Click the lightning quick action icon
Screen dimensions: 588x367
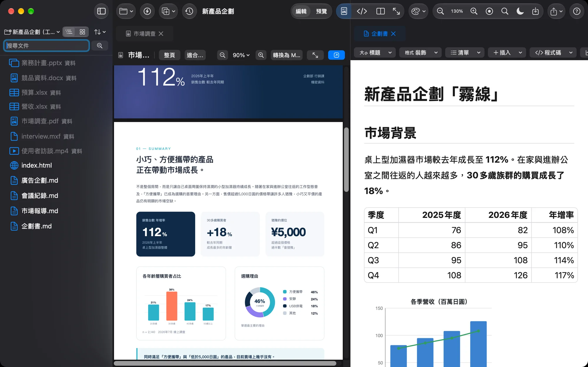coord(147,11)
